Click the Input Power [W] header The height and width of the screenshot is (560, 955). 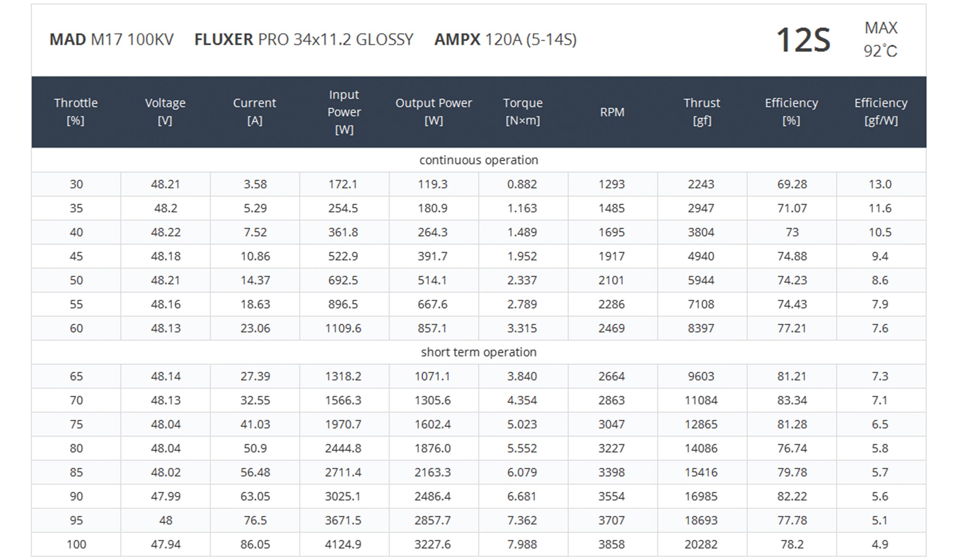[x=344, y=112]
